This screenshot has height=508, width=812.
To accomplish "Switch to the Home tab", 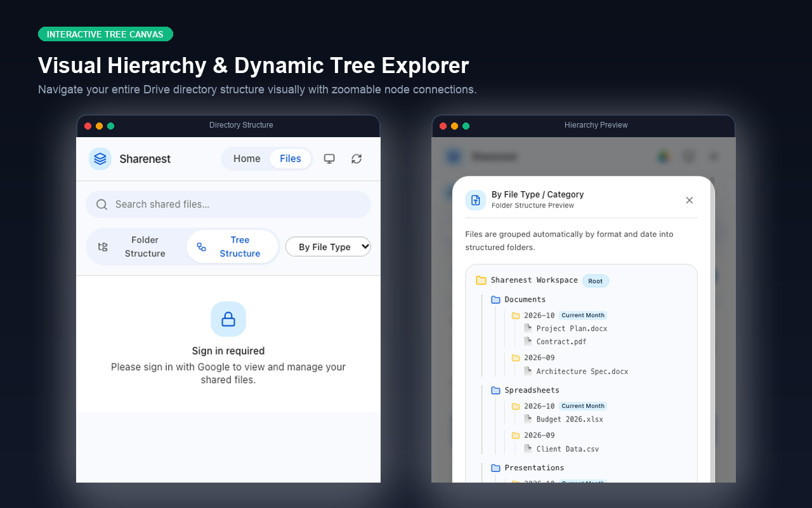I will click(x=247, y=159).
